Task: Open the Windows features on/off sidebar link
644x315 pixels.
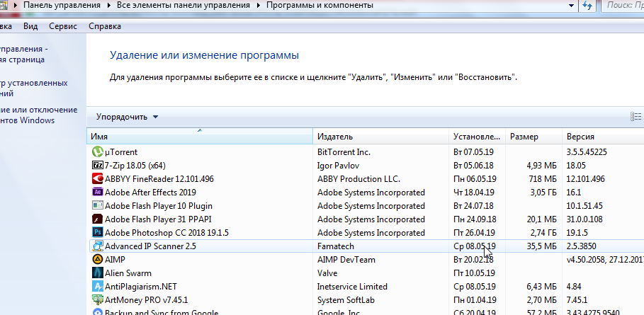Action: point(38,115)
